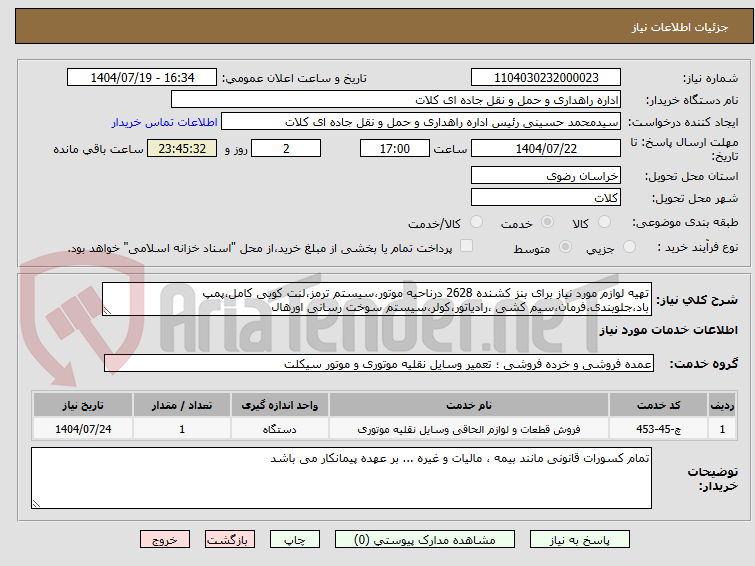Click the deadline time field 17:00

click(395, 148)
